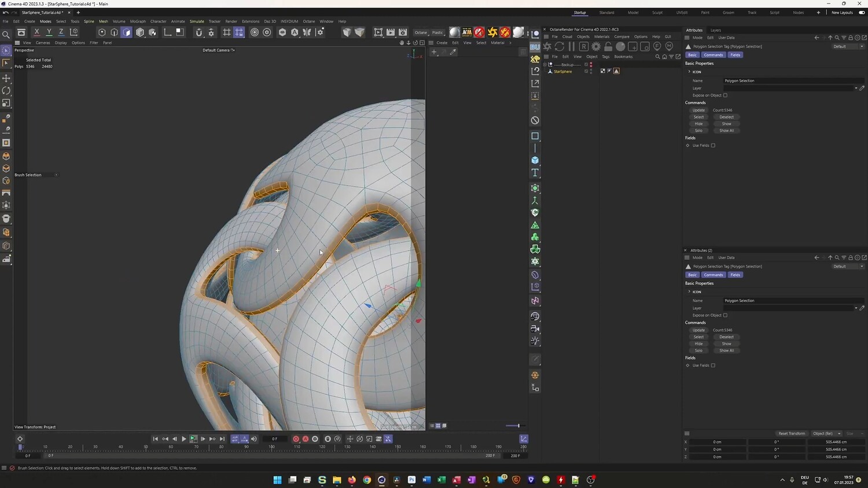Screen dimensions: 868x488
Task: Click the Null object circle-slash icon
Action: pos(535,120)
